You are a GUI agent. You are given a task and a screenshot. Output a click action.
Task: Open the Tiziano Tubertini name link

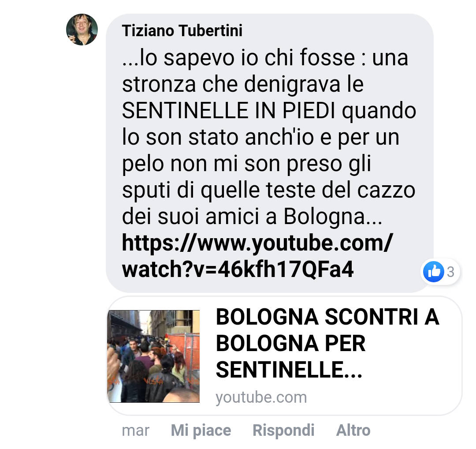point(182,31)
